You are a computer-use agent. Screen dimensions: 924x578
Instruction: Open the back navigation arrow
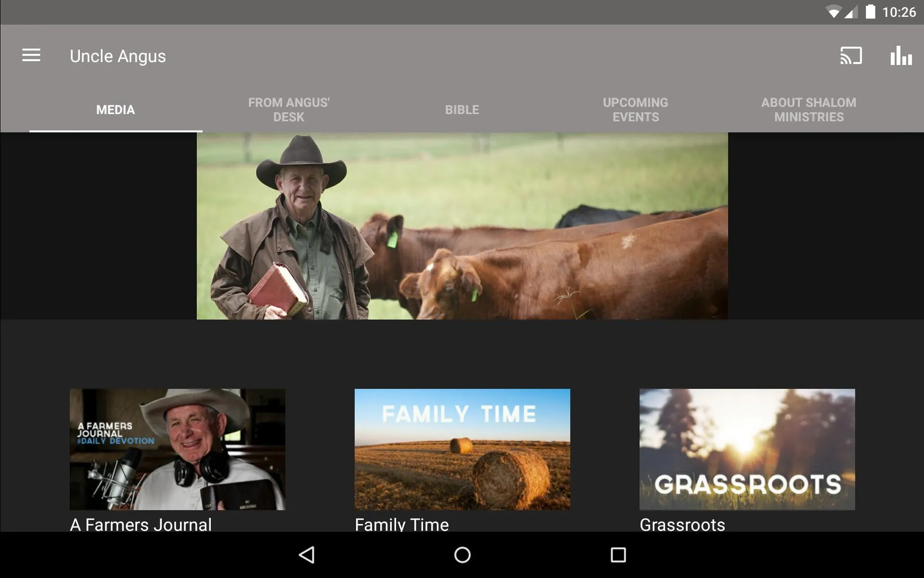click(x=307, y=553)
